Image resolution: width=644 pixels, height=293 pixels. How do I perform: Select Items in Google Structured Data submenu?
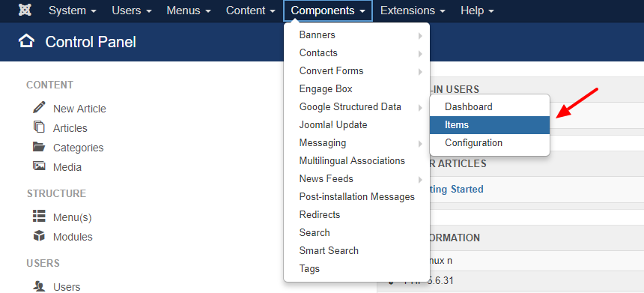[490, 125]
